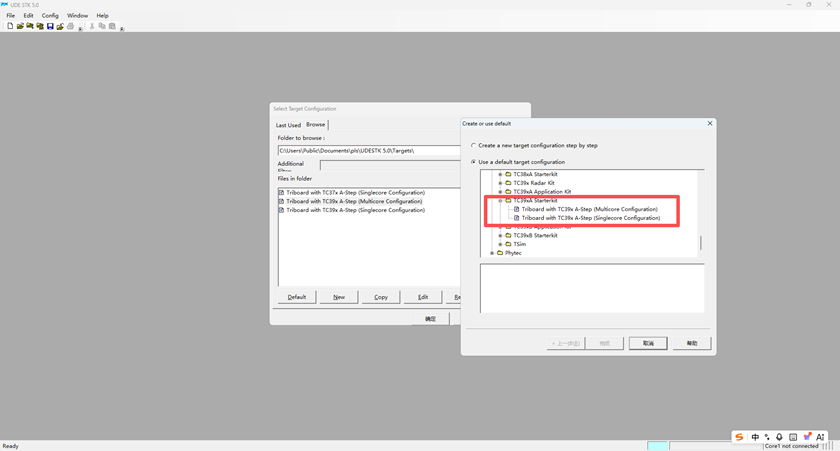Click the folder icon between Save and Print
The height and width of the screenshot is (451, 840).
click(60, 26)
